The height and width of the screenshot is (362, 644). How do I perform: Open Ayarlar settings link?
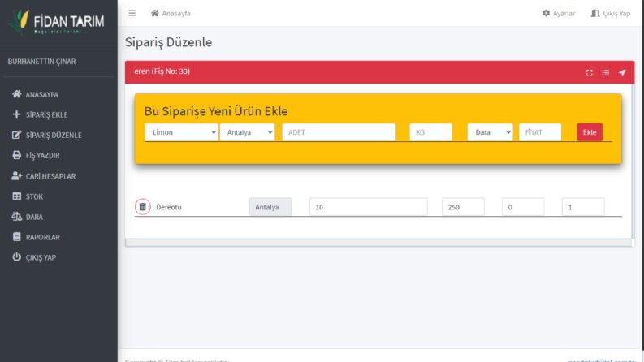point(564,13)
